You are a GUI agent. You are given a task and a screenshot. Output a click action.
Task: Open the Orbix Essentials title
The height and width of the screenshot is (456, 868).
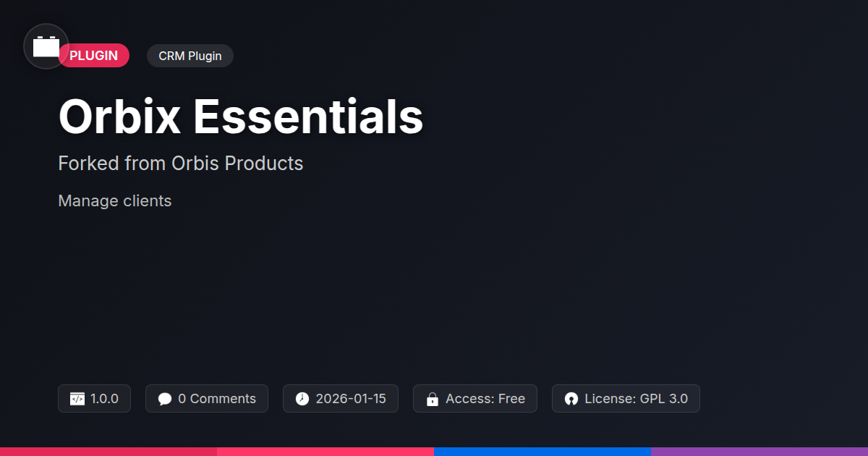(x=241, y=116)
